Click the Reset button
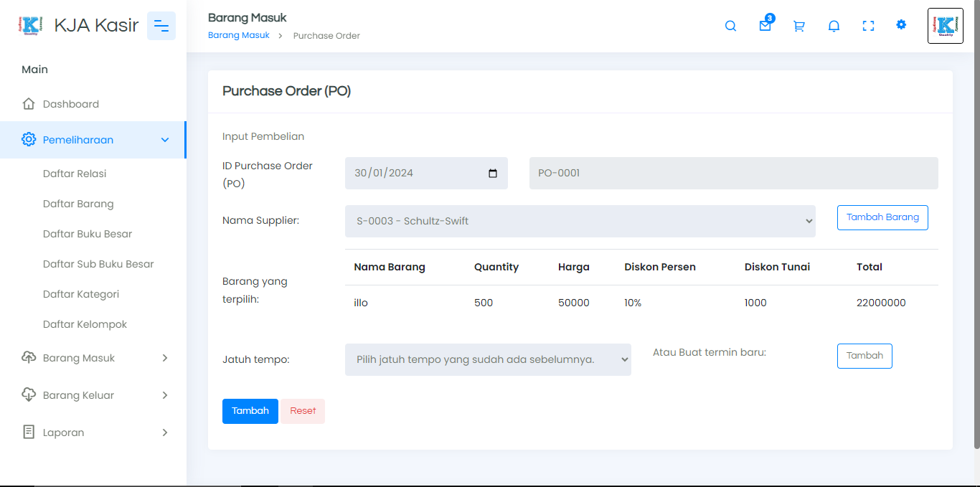 pos(303,411)
